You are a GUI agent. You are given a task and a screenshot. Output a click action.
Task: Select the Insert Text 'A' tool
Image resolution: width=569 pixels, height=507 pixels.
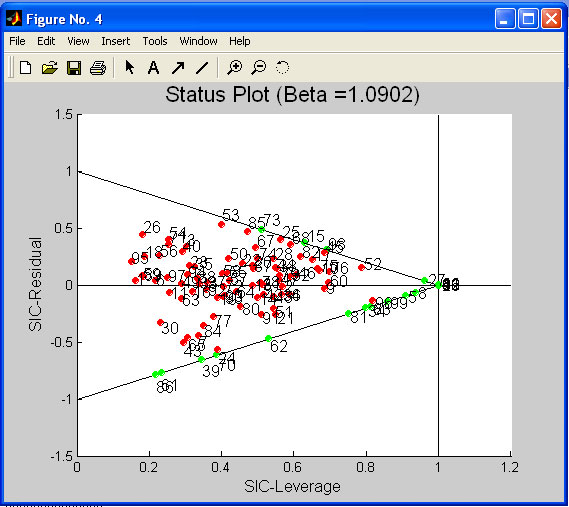[153, 68]
